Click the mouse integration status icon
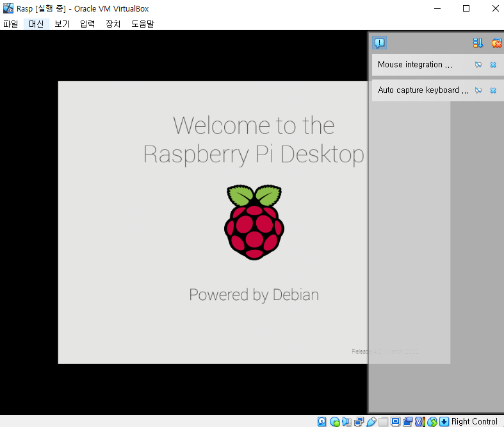504x427 pixels. (432, 421)
